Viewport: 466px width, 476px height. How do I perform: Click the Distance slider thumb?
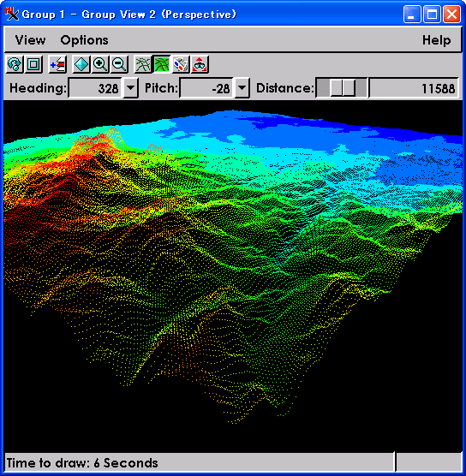pyautogui.click(x=343, y=88)
